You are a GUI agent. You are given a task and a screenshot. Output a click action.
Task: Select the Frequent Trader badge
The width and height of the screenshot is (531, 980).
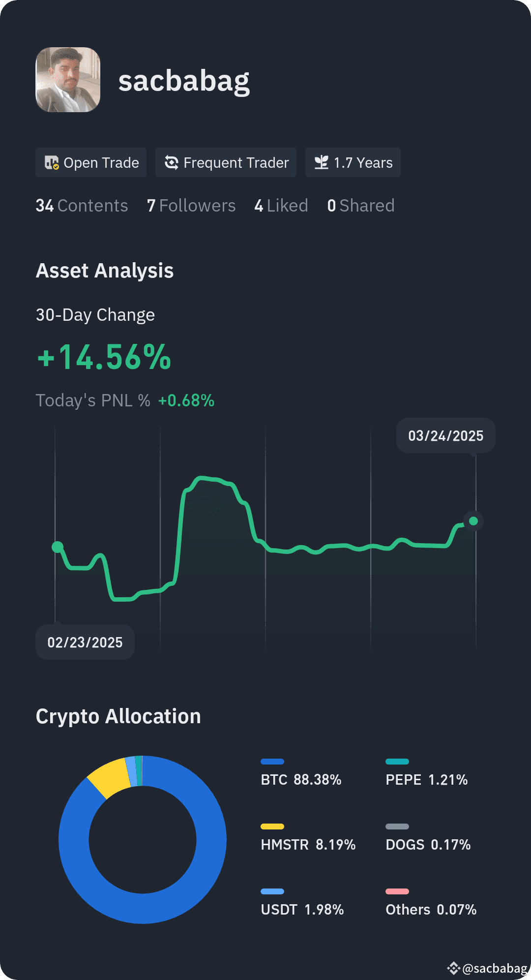[226, 162]
